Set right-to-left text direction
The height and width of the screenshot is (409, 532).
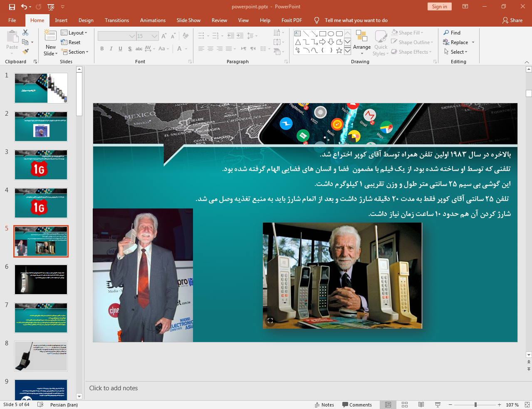click(253, 49)
